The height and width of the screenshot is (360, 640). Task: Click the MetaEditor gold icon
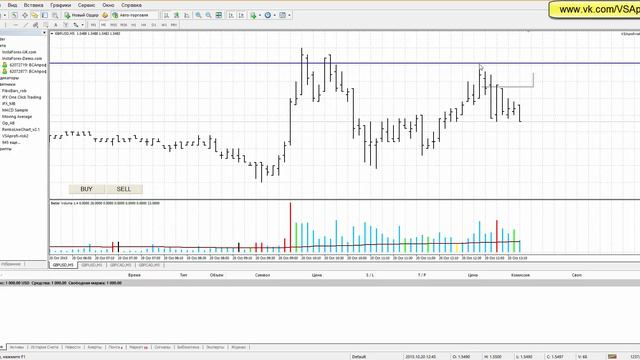click(105, 15)
